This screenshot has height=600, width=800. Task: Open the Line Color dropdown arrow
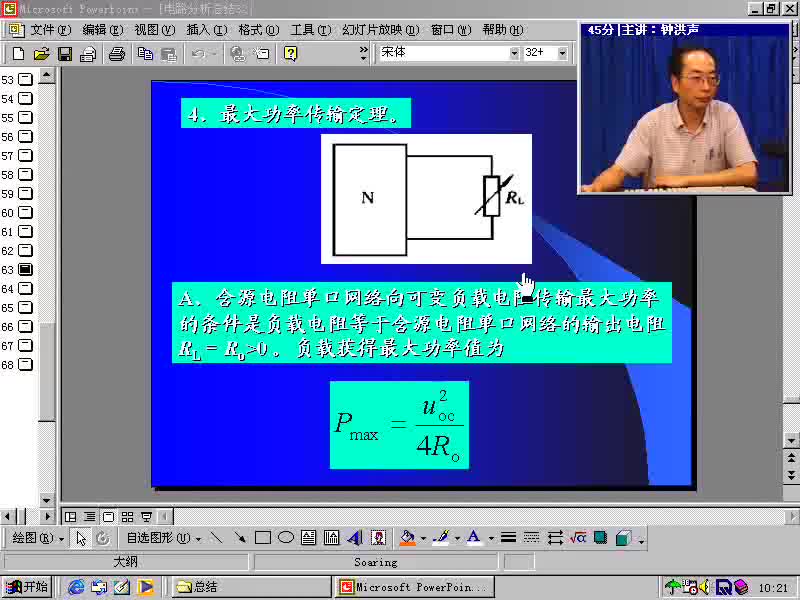click(x=457, y=538)
